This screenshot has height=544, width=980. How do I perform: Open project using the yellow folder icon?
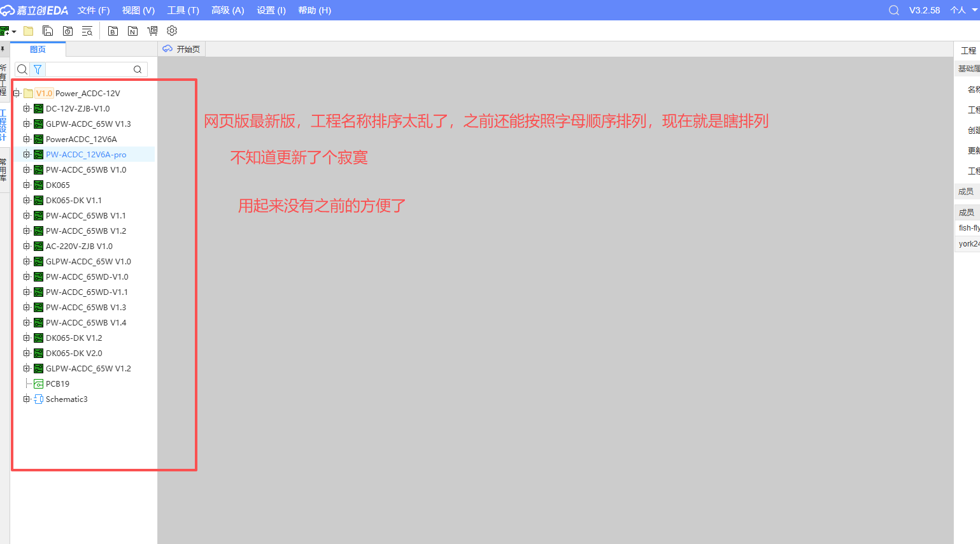[28, 31]
